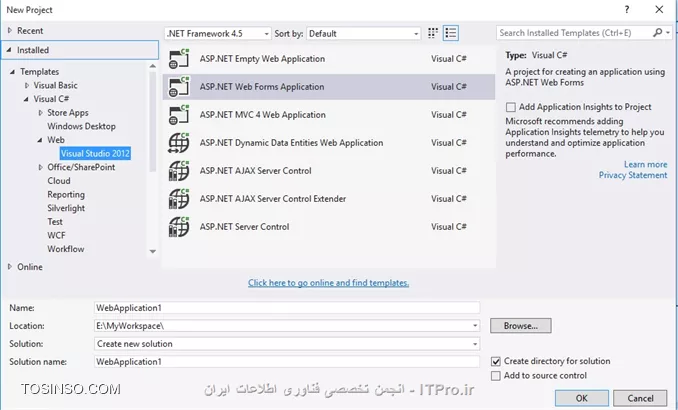678x410 pixels.
Task: Open the Learn more link
Action: click(645, 164)
